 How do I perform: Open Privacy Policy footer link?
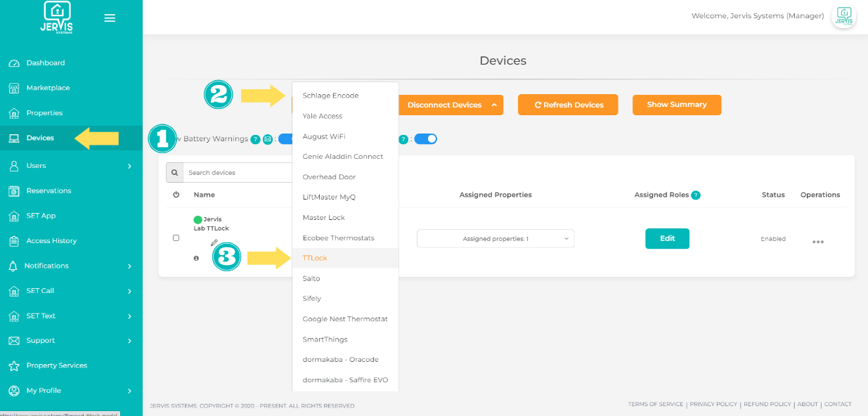713,405
